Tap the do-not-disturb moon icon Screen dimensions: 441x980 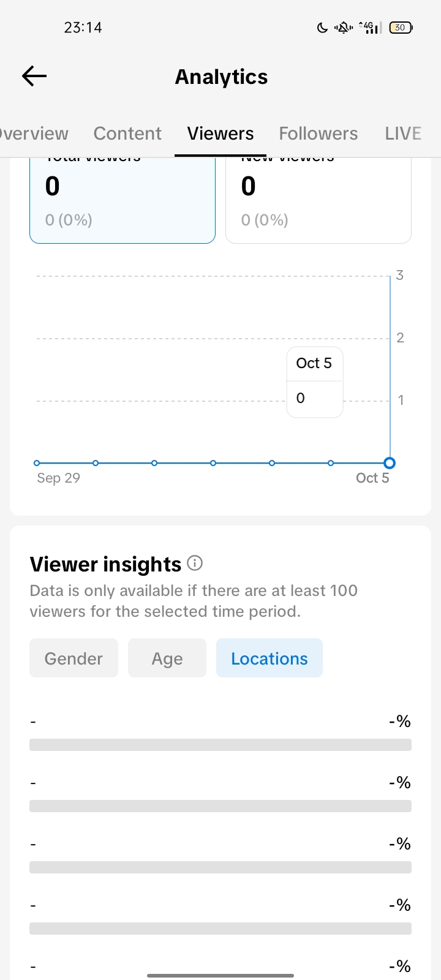click(x=322, y=28)
